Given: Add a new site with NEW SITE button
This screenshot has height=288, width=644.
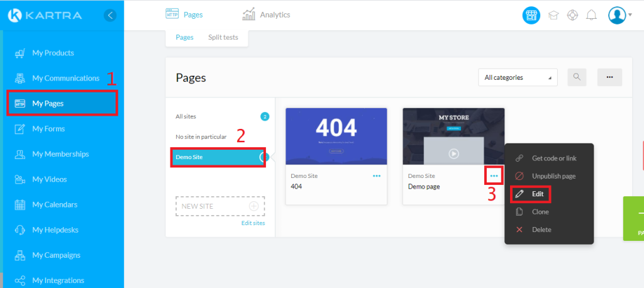Looking at the screenshot, I should (219, 206).
